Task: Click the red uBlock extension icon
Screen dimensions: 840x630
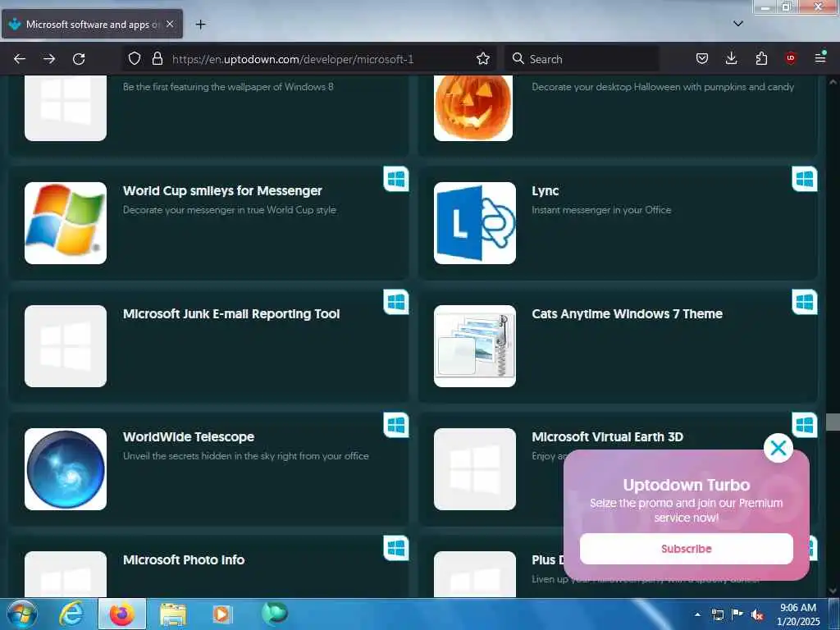Action: click(x=790, y=58)
